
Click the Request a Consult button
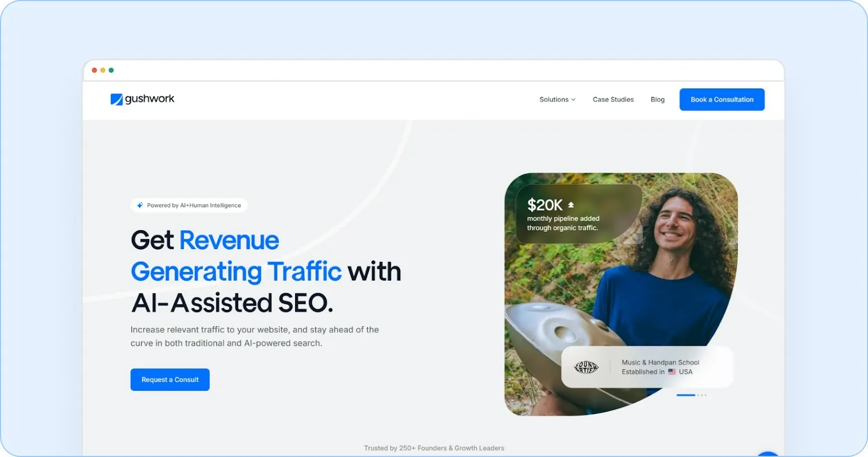(170, 379)
